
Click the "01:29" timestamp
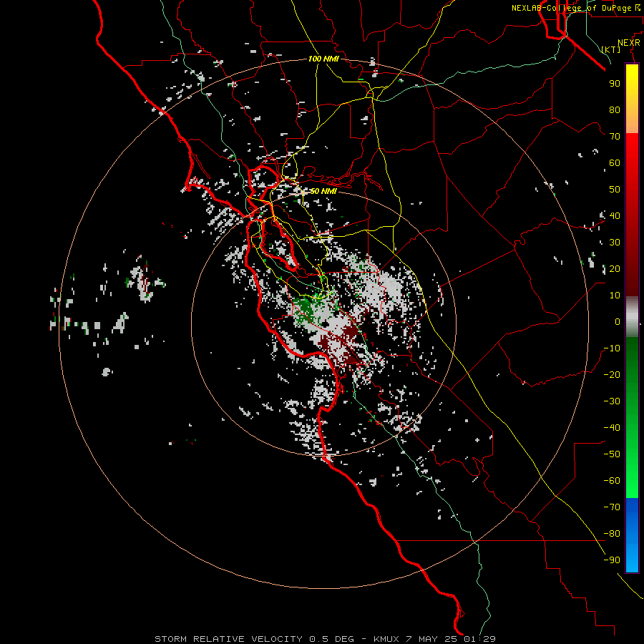point(479,639)
